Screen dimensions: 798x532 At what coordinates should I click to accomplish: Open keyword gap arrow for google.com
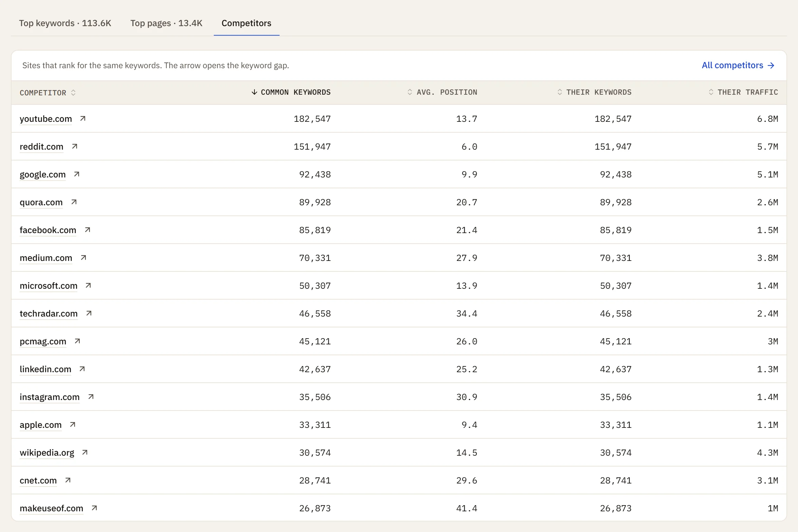(x=77, y=174)
